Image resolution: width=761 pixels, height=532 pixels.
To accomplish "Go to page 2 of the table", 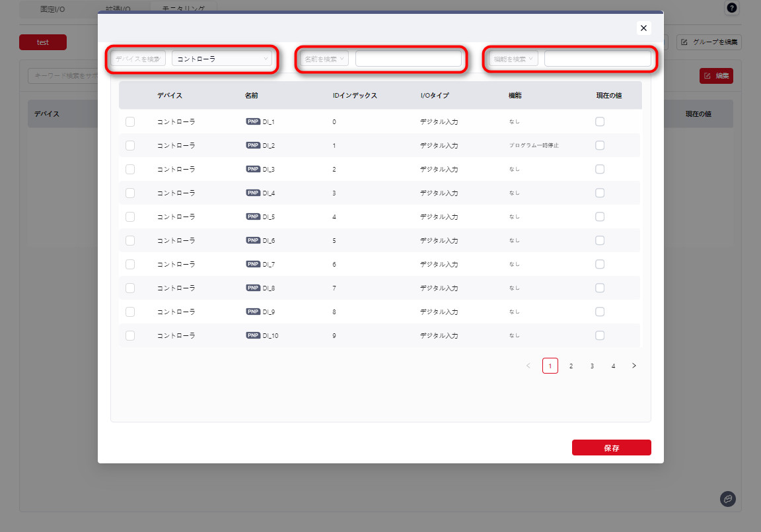I will click(x=571, y=366).
